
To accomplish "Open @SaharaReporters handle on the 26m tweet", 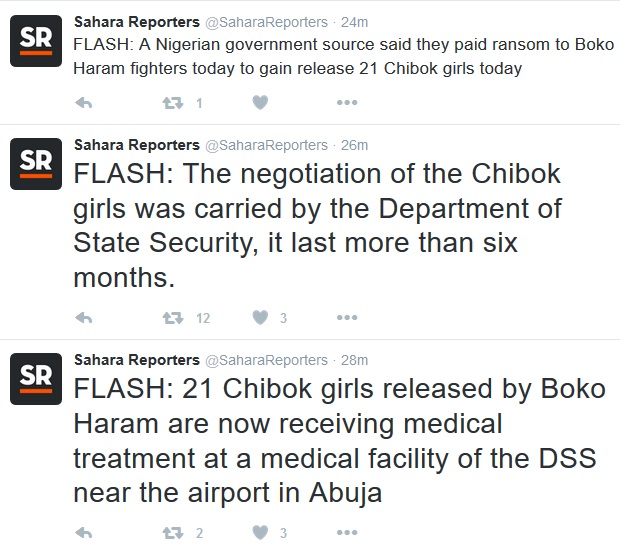I will click(265, 144).
